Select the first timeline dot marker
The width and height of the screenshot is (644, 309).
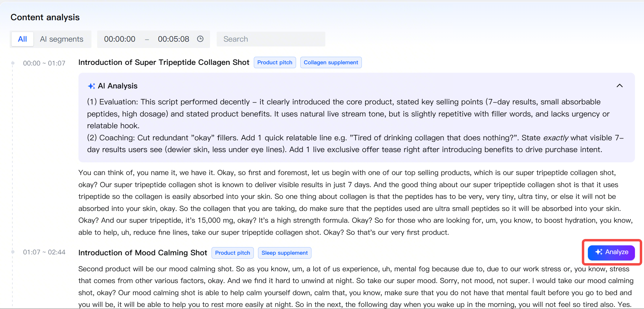[13, 63]
